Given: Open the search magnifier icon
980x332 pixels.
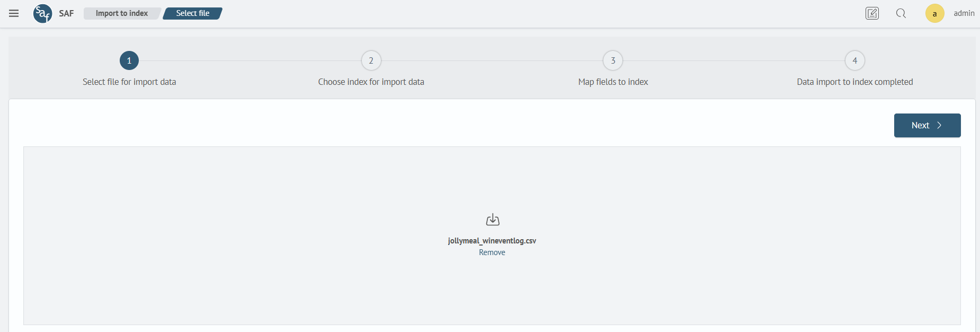Looking at the screenshot, I should (x=901, y=13).
